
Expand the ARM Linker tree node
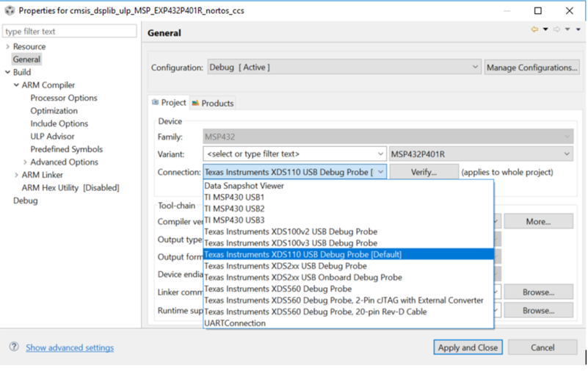[x=16, y=175]
